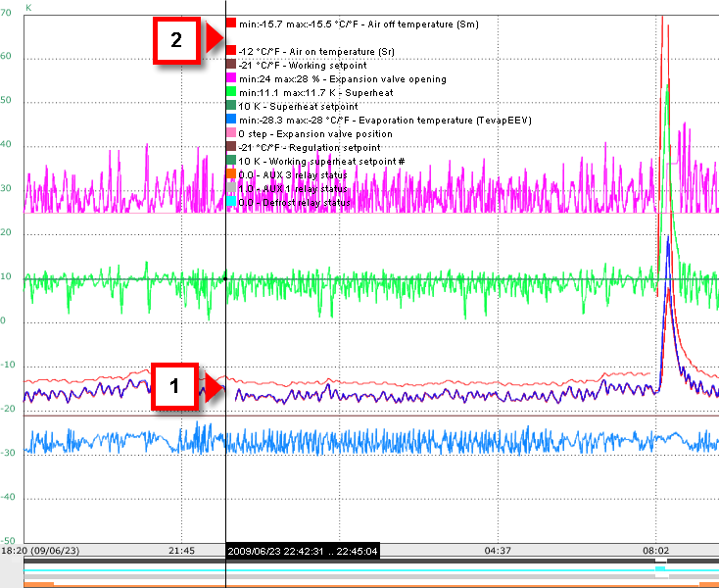Click the Air on temperature (Sr) legend swatch
Image resolution: width=719 pixels, height=588 pixels.
tap(231, 50)
